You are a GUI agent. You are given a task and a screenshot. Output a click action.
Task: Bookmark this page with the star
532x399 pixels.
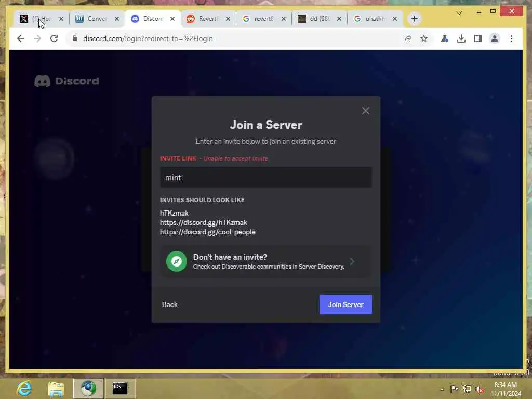tap(424, 38)
